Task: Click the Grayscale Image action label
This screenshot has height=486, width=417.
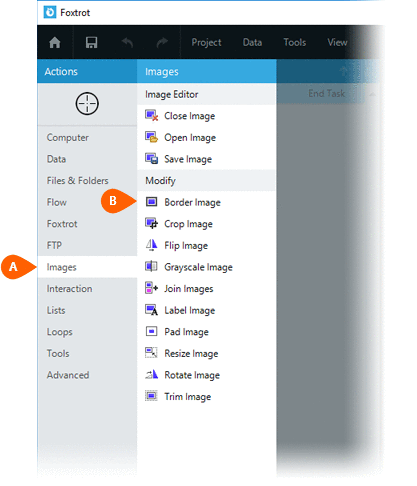Action: point(198,267)
